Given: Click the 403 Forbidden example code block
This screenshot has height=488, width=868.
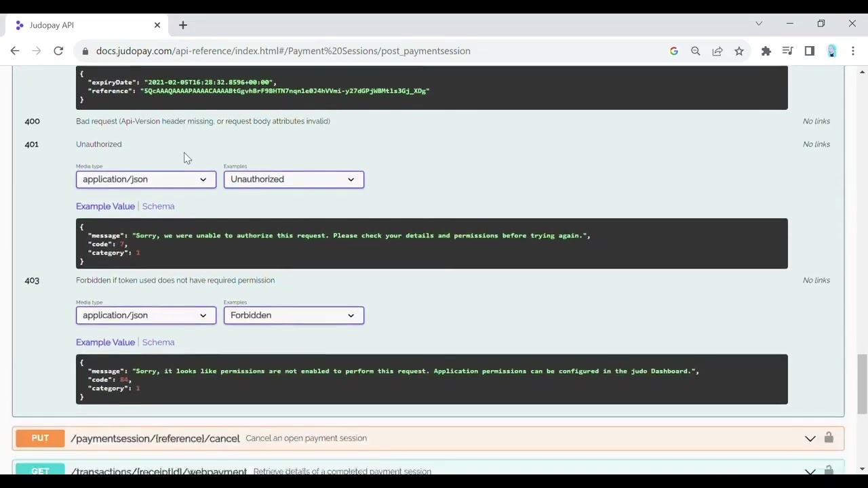Looking at the screenshot, I should click(432, 380).
